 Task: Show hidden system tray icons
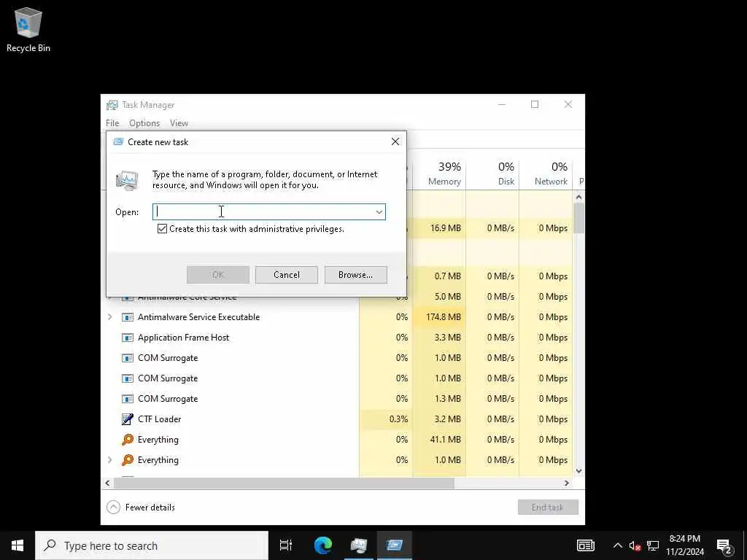[617, 545]
